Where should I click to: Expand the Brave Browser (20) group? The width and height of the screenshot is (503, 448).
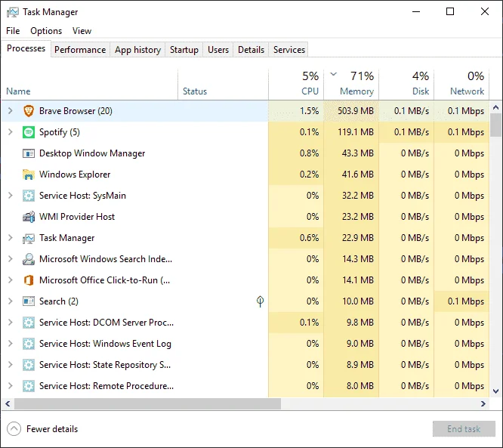point(11,111)
